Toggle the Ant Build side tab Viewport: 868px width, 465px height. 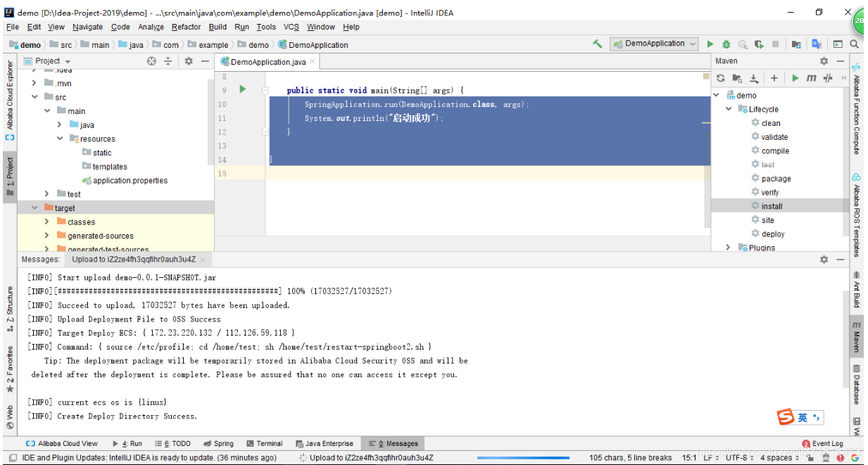coord(857,288)
